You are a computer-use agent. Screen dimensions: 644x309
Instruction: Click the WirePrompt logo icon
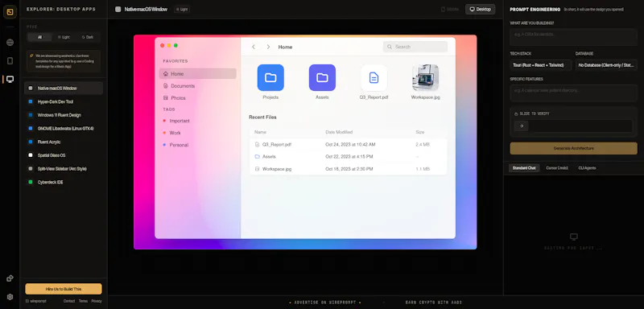point(10,12)
